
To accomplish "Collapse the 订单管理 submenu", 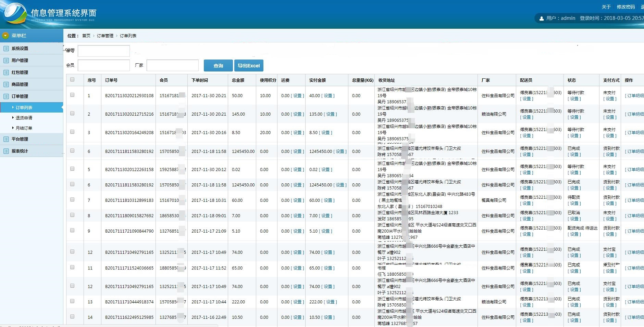I will click(x=21, y=96).
